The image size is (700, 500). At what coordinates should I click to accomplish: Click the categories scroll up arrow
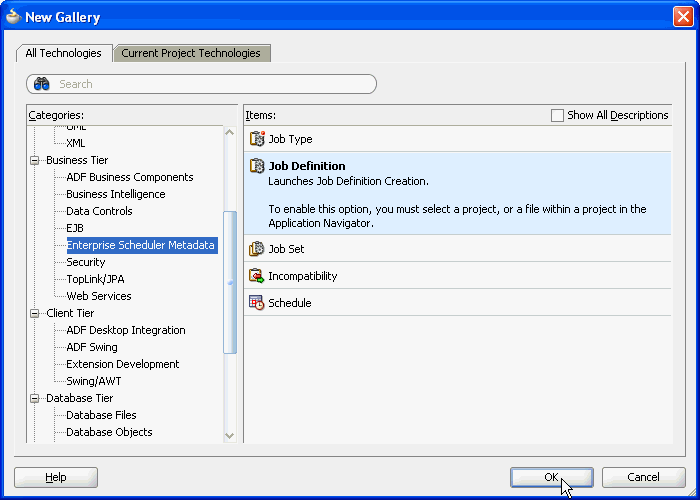[230, 133]
